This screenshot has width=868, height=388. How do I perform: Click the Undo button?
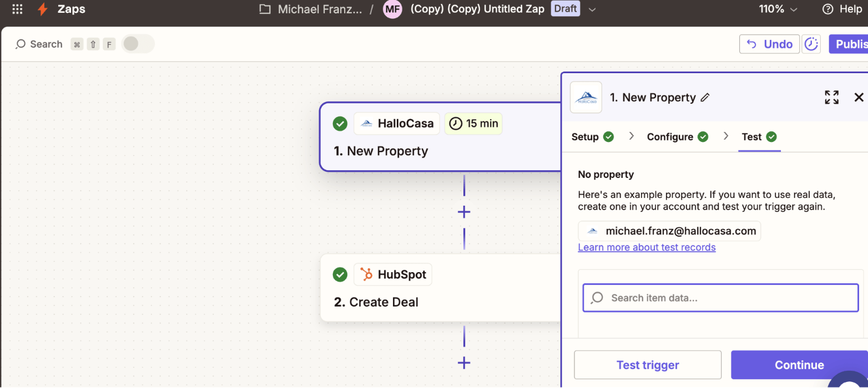(769, 44)
